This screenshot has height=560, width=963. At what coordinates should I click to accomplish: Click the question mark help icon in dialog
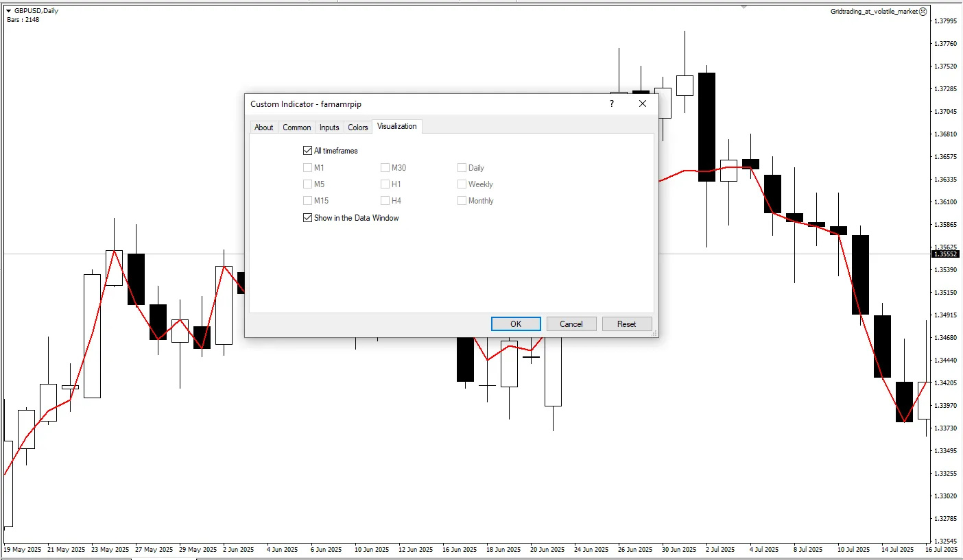pos(611,104)
